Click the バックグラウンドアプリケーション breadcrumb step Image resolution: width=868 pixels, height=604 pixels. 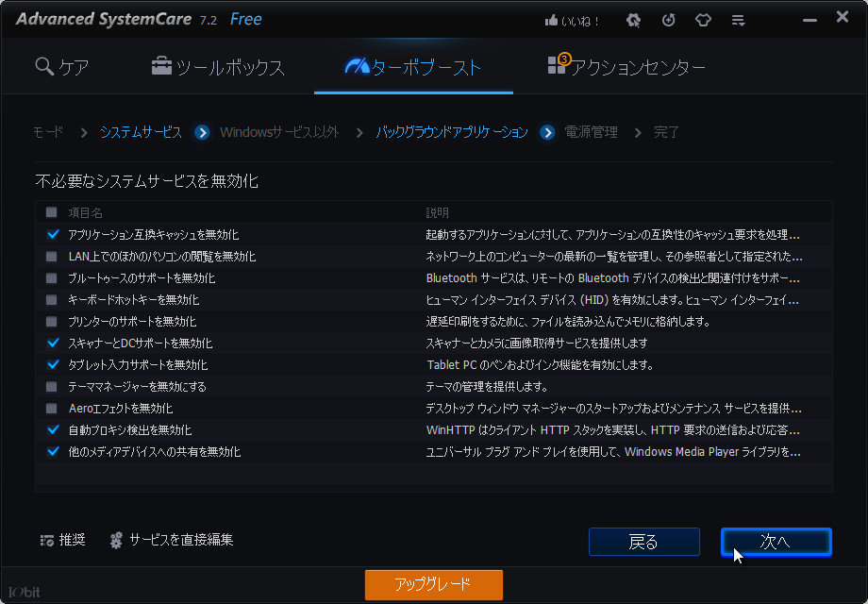coord(452,132)
